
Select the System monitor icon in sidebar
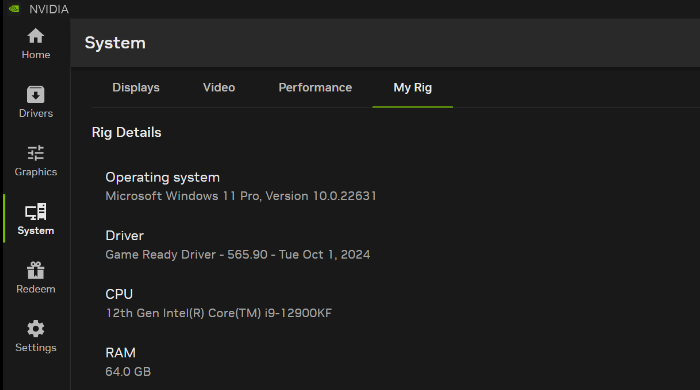tap(36, 212)
